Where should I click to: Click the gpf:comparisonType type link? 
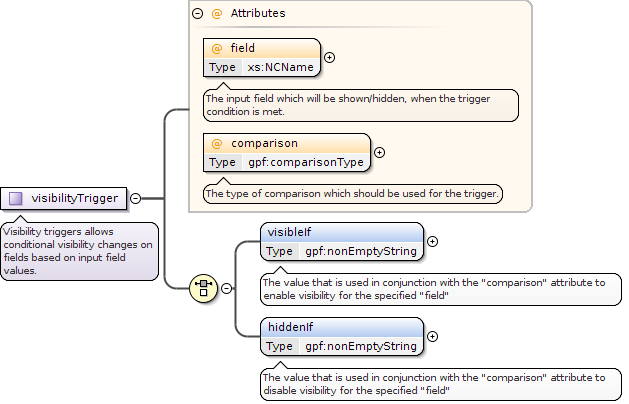[306, 162]
